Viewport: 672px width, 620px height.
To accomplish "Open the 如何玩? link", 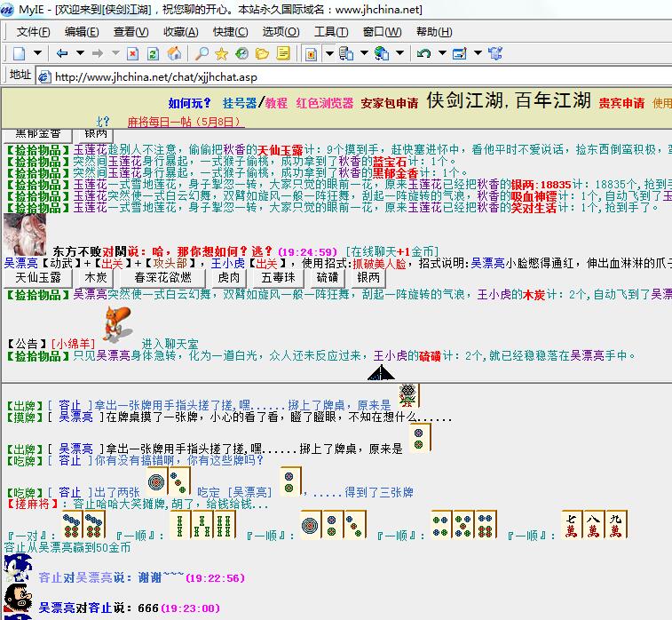I will (189, 103).
